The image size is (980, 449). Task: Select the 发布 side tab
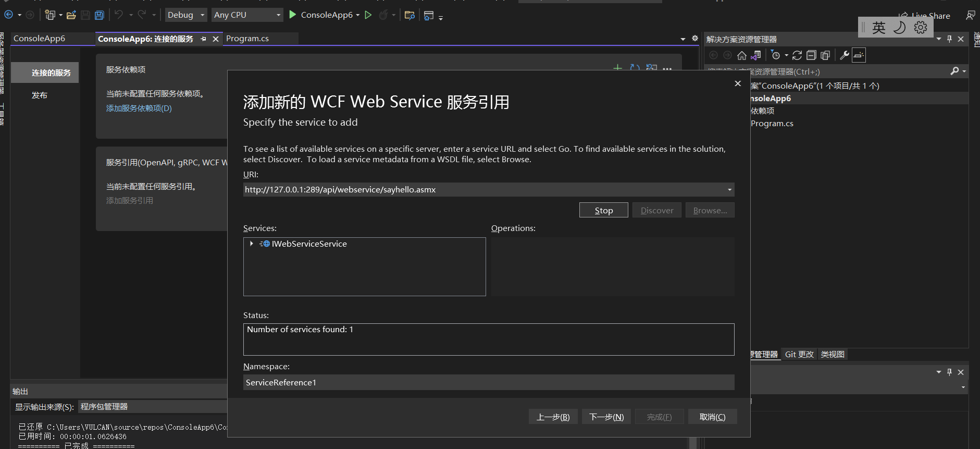(40, 95)
